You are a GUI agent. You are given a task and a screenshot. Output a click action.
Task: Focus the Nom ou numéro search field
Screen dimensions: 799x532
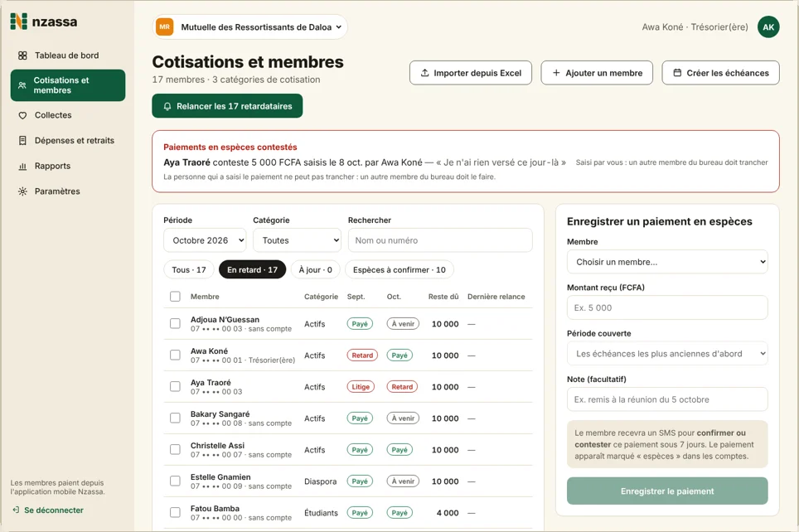[x=440, y=240]
